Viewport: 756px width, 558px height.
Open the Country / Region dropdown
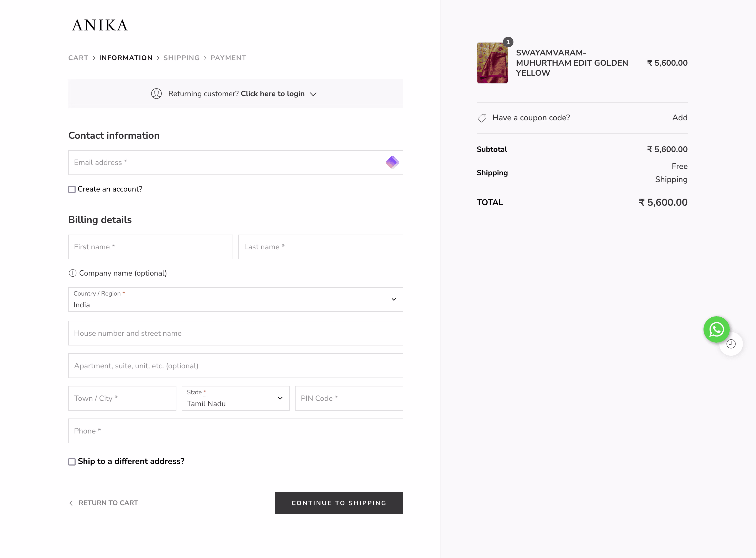pos(235,299)
